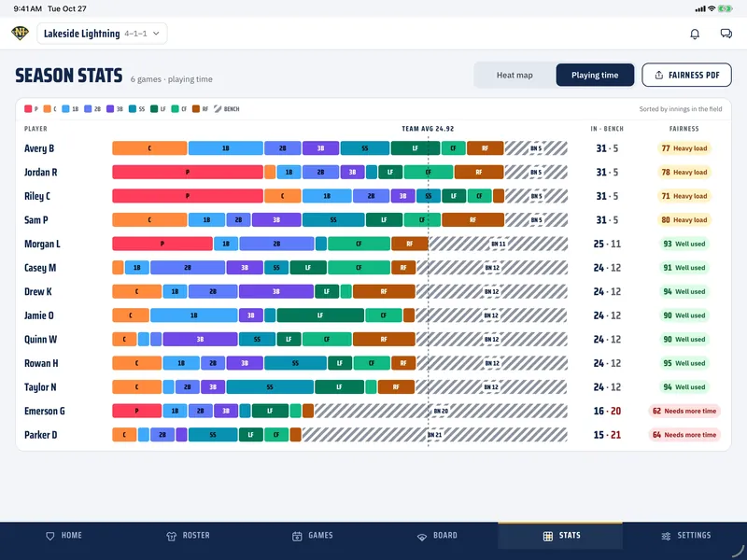Select player Taylor N
The width and height of the screenshot is (747, 560).
coord(40,386)
